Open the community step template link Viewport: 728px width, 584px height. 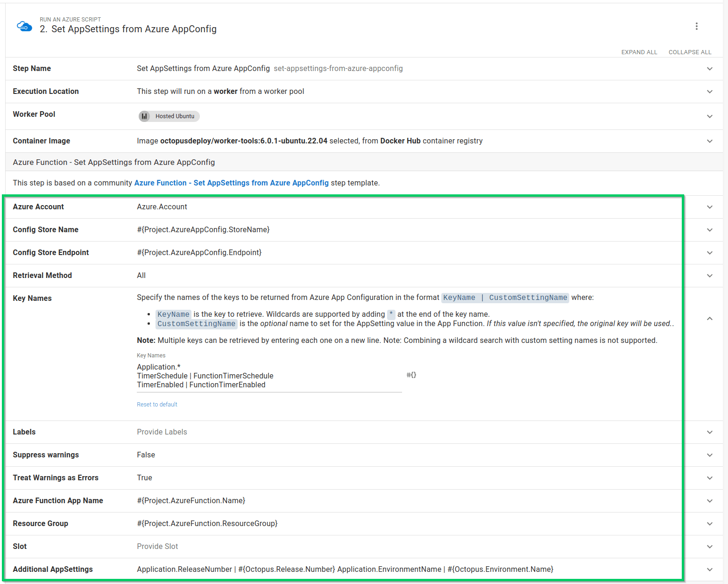pyautogui.click(x=232, y=183)
